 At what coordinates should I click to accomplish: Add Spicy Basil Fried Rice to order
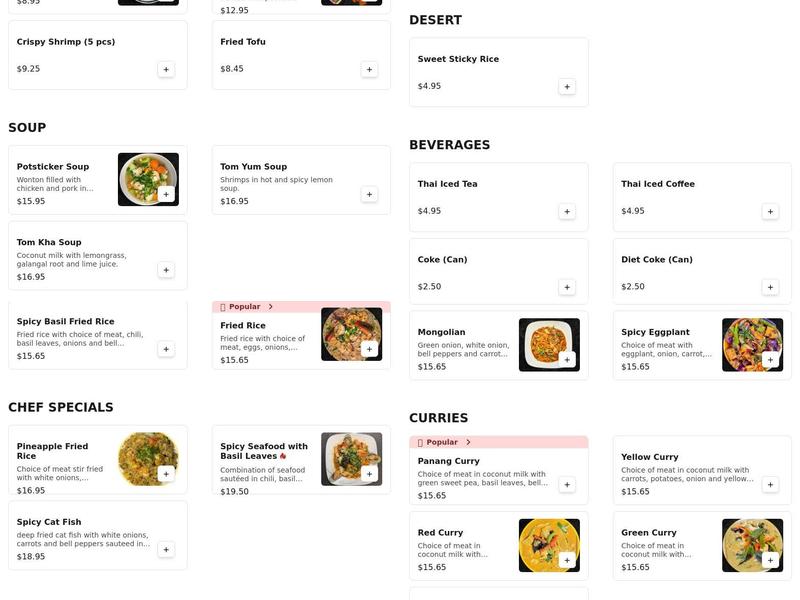(164, 349)
